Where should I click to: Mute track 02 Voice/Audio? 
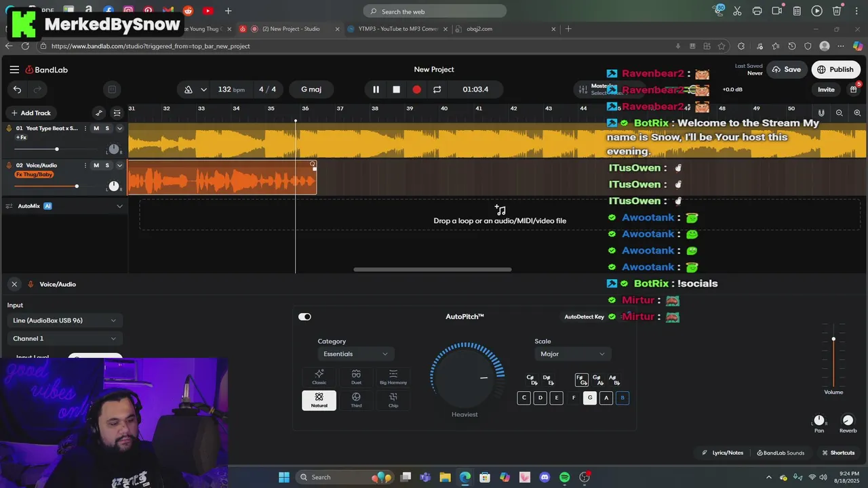[x=96, y=165]
